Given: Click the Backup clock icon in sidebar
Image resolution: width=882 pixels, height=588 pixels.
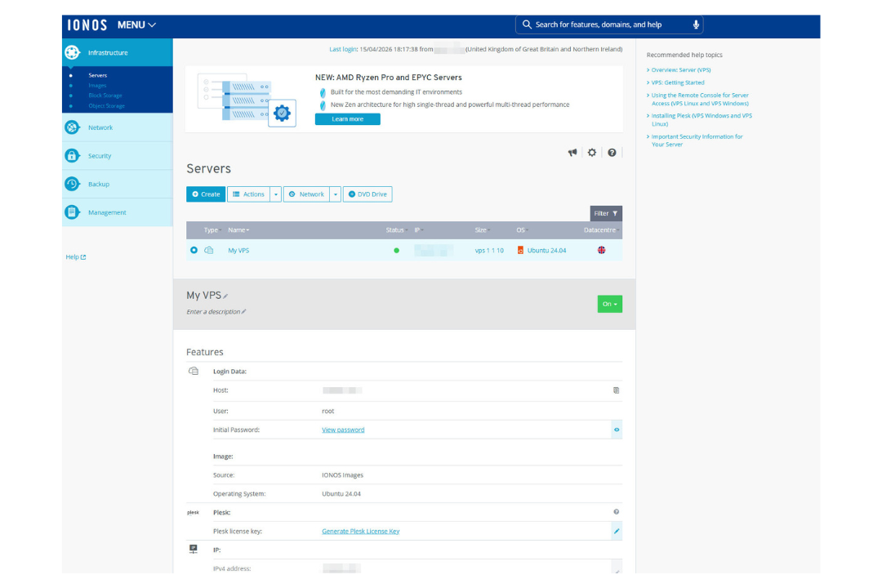Looking at the screenshot, I should [x=72, y=184].
